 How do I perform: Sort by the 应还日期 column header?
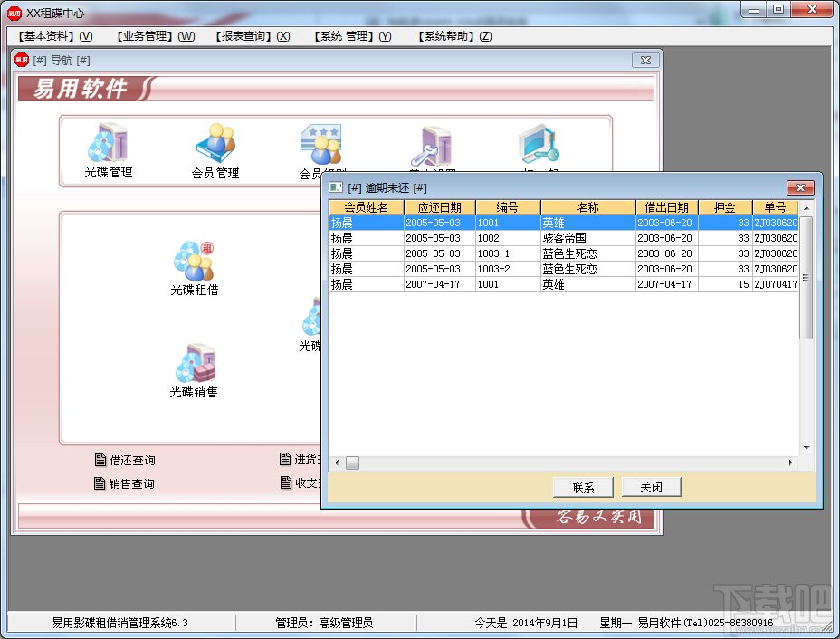point(439,207)
